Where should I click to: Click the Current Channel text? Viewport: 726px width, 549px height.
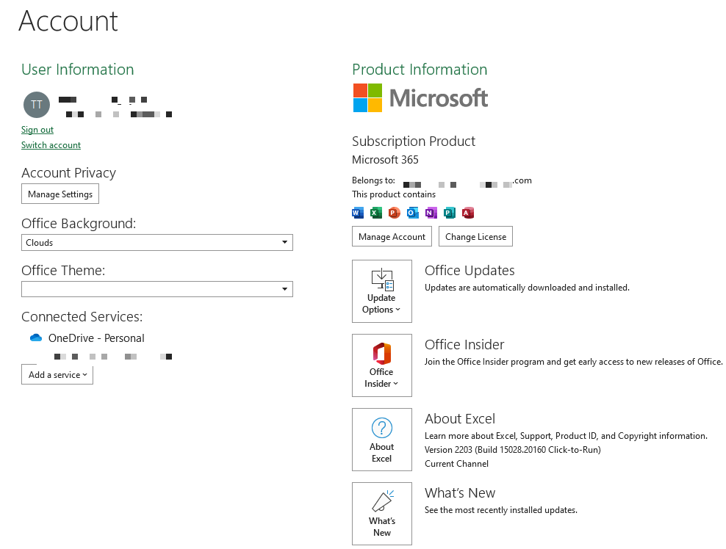(x=457, y=463)
